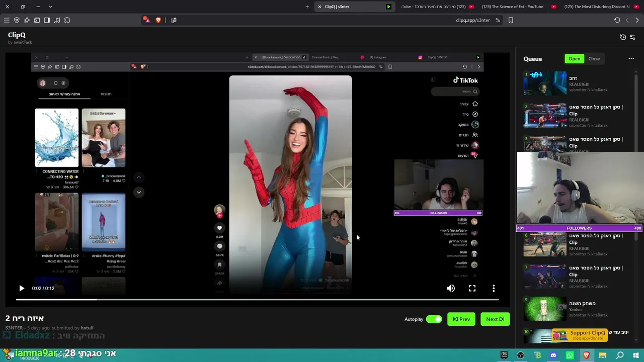Select queue thumbnail number 7
The image size is (644, 362).
pos(545,277)
